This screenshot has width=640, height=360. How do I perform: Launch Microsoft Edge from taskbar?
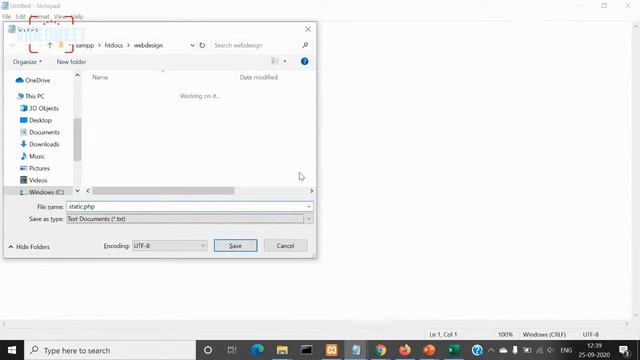pos(257,350)
